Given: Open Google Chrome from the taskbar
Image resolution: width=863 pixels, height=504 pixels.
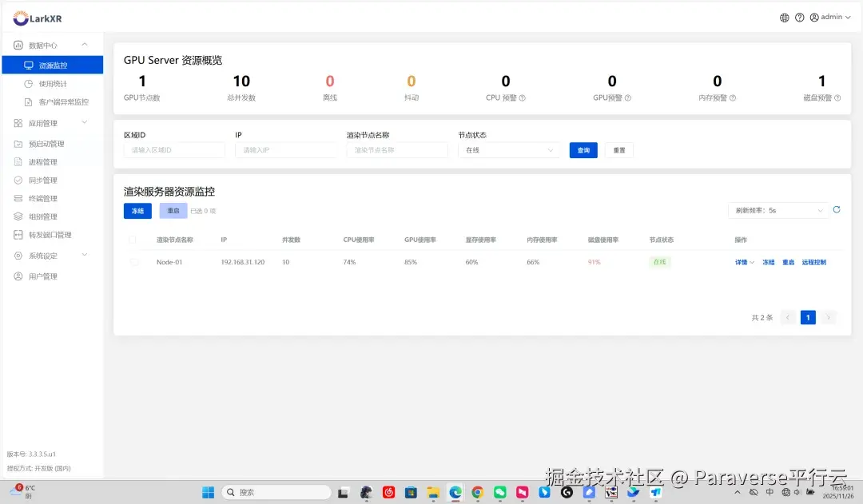Looking at the screenshot, I should [x=477, y=493].
